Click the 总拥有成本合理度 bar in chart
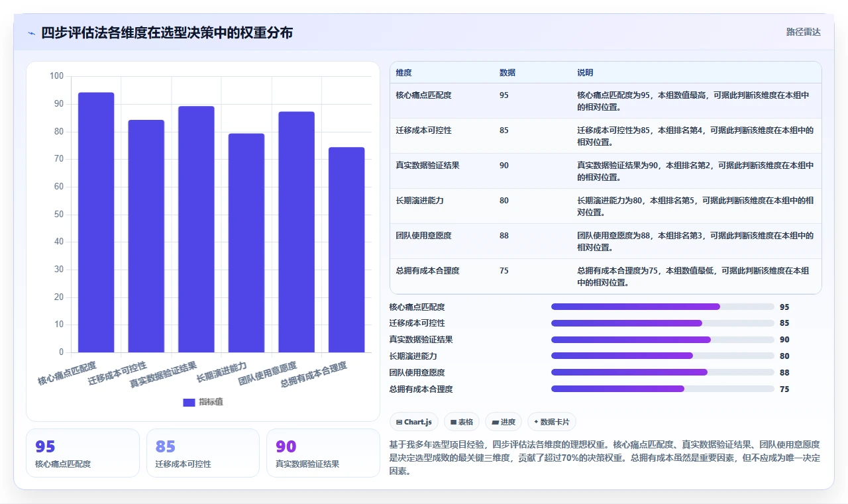The image size is (848, 504). point(346,250)
